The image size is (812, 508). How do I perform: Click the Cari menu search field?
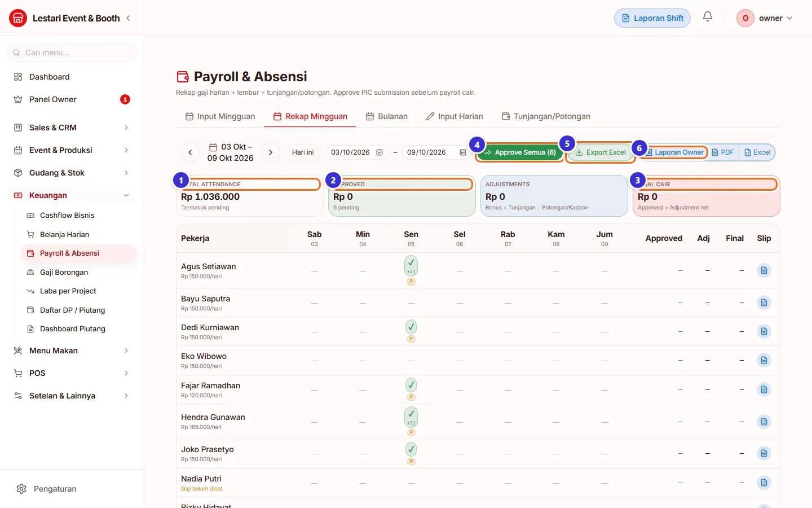72,52
